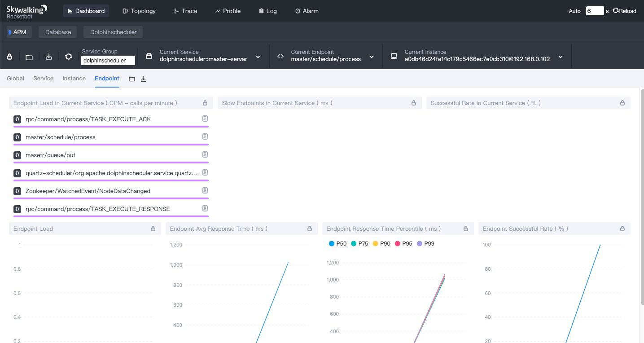Screen dimensions: 644x343
Task: Click the export icon next to Endpoint tab
Action: tap(144, 79)
